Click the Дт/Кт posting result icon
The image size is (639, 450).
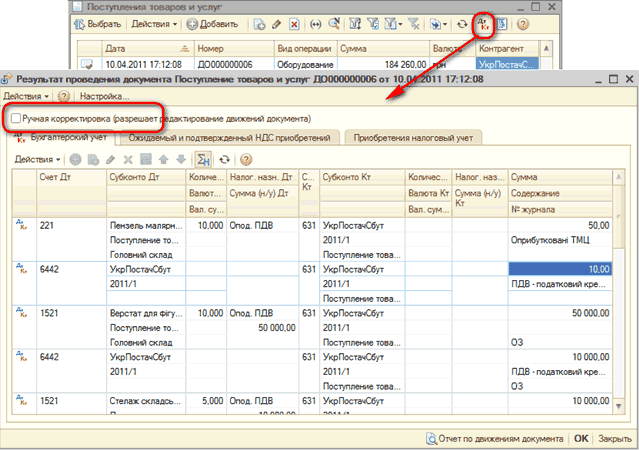coord(483,23)
